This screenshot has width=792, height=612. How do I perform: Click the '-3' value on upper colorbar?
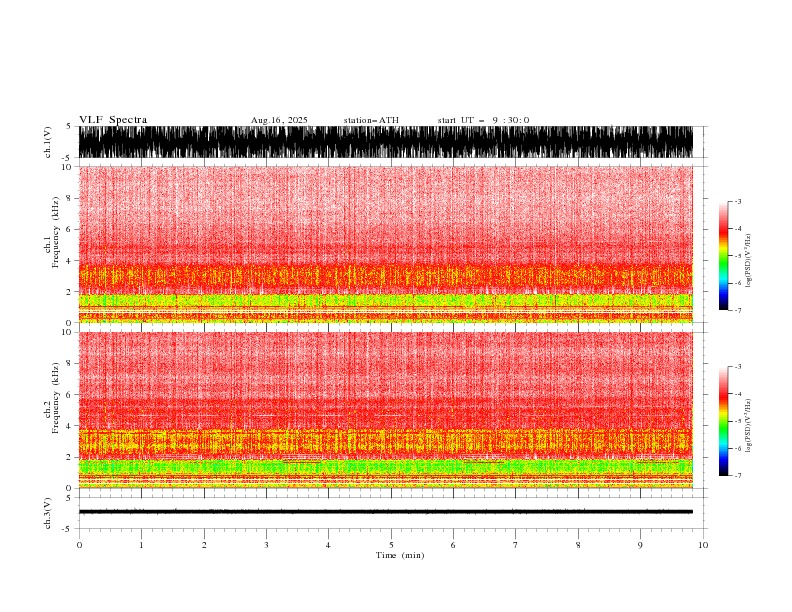click(x=737, y=201)
